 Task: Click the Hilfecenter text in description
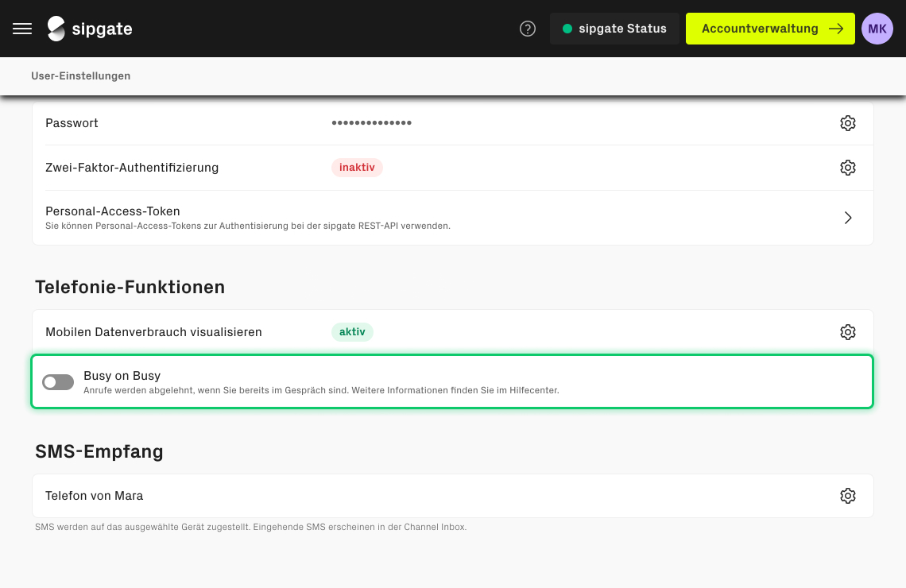click(535, 390)
